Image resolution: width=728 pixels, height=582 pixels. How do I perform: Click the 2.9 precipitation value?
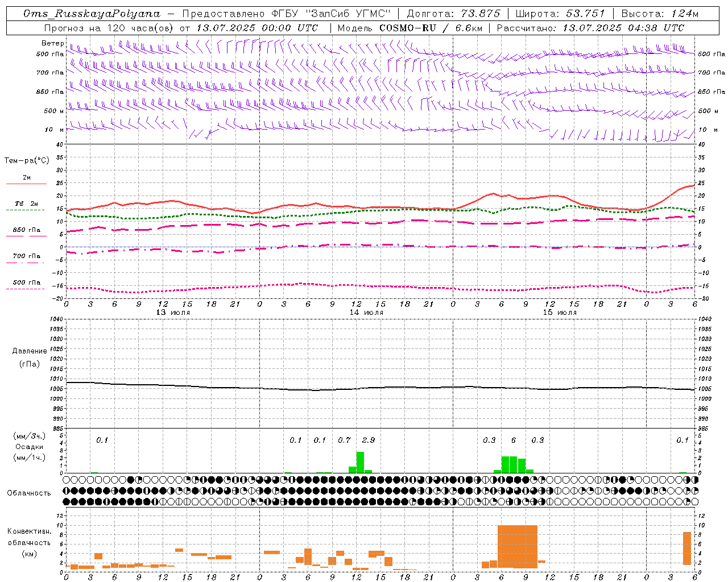click(x=368, y=440)
